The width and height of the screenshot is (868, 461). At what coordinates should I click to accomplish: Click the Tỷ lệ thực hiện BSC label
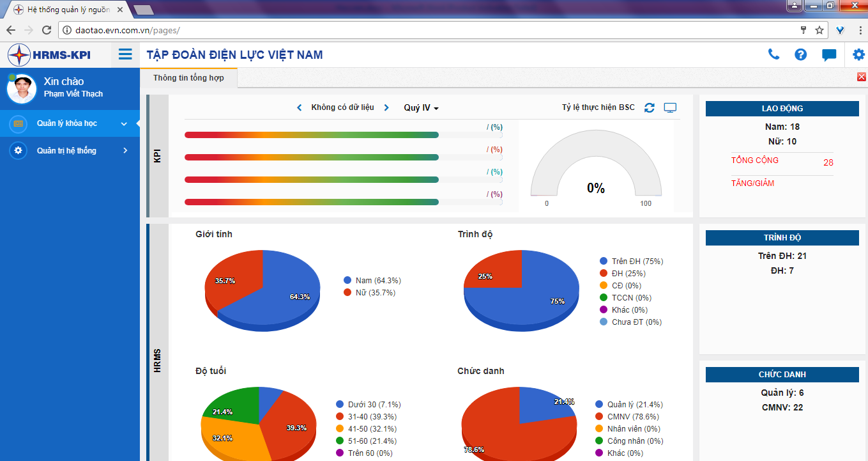pyautogui.click(x=598, y=107)
